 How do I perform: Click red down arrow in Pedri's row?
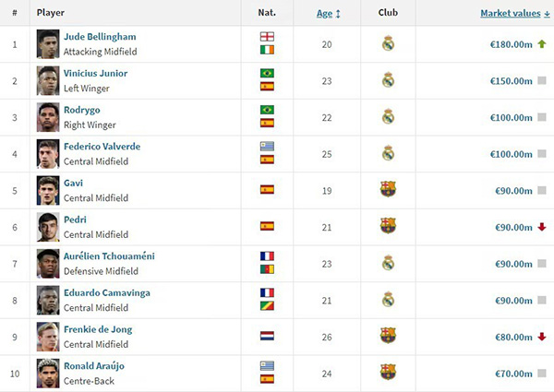click(542, 226)
